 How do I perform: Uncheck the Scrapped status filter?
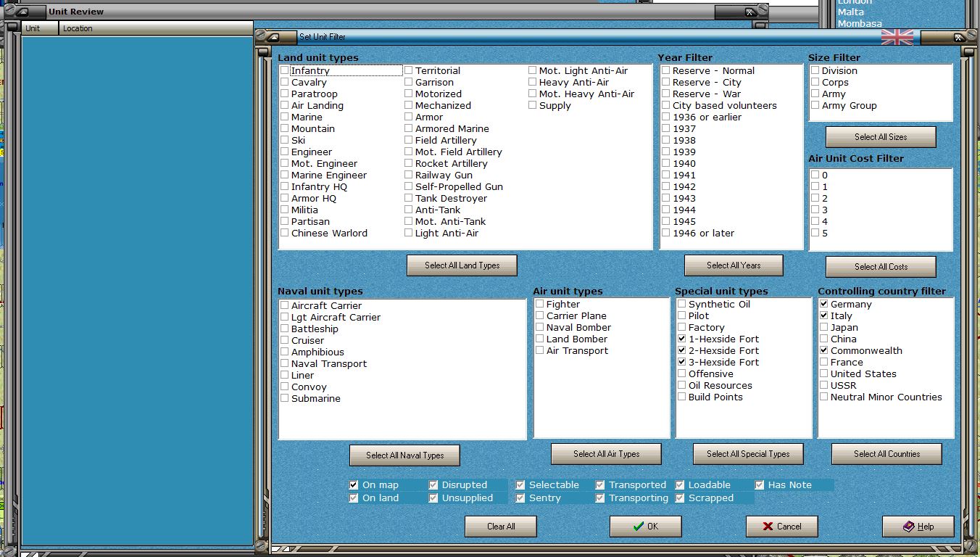coord(680,498)
